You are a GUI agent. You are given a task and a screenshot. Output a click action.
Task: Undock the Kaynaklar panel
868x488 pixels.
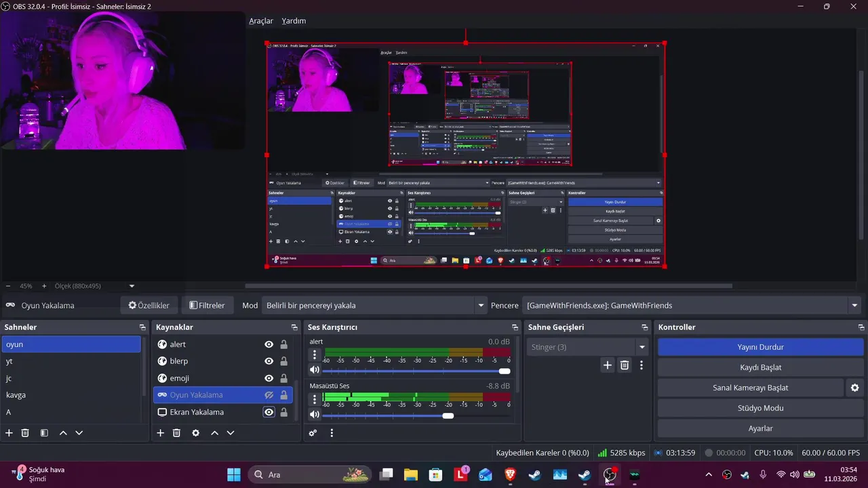294,327
